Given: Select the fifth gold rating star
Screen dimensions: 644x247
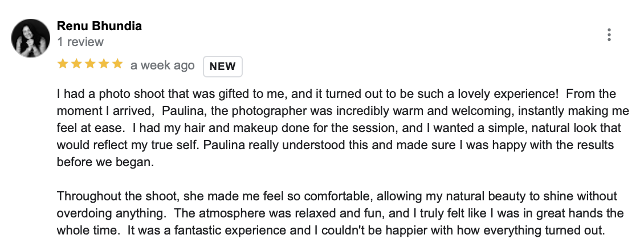Looking at the screenshot, I should [117, 65].
